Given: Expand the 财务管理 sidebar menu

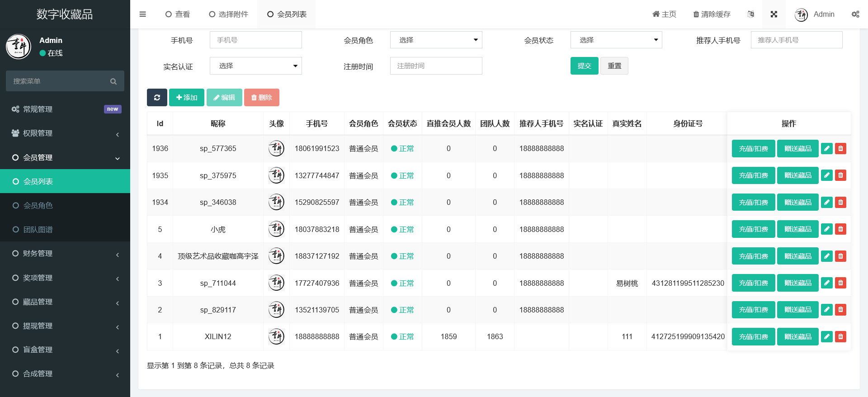Looking at the screenshot, I should point(65,254).
